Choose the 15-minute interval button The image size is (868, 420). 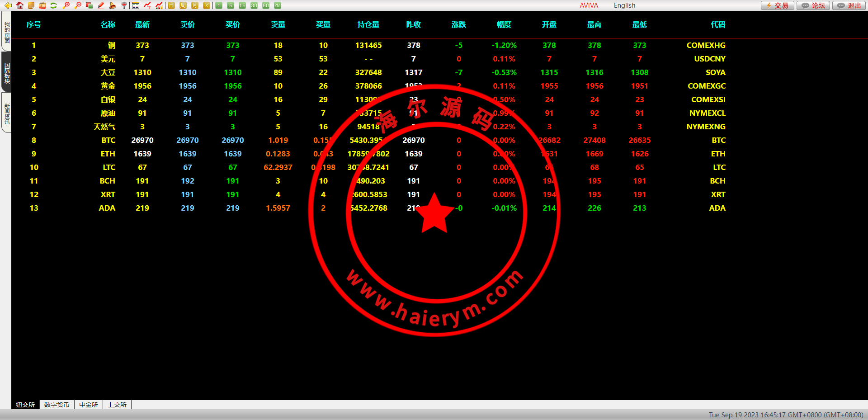point(242,5)
